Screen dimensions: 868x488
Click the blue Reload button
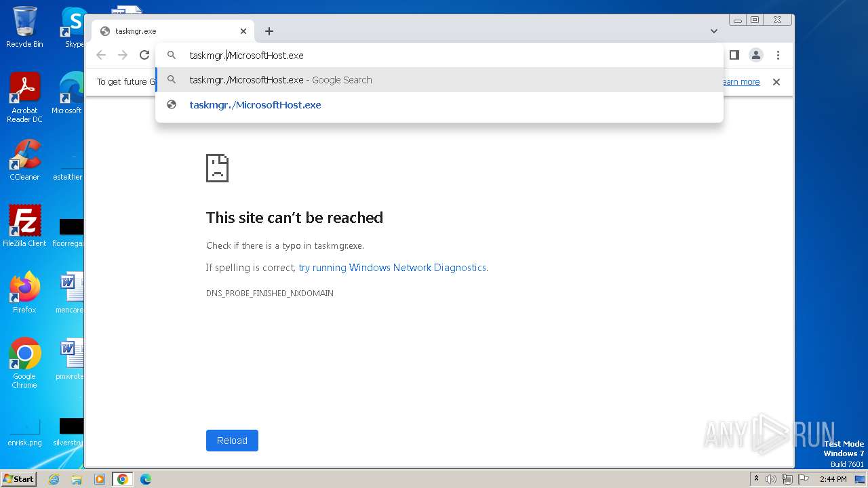(232, 441)
